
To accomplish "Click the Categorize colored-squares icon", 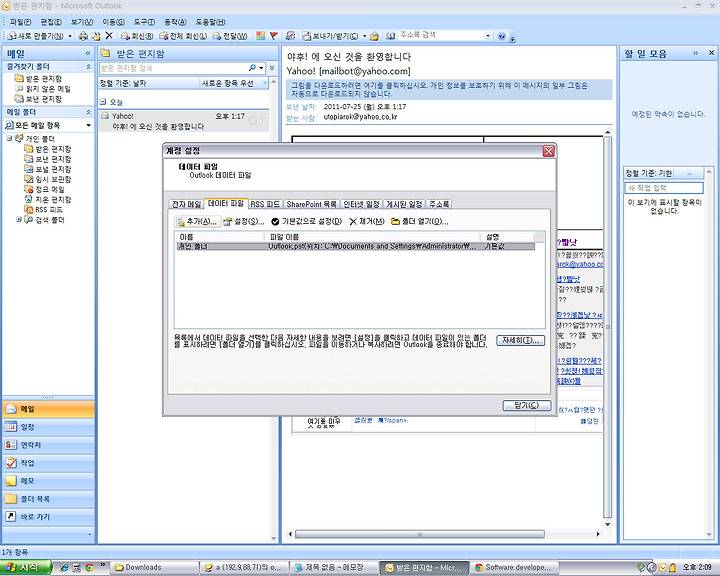I will [260, 36].
